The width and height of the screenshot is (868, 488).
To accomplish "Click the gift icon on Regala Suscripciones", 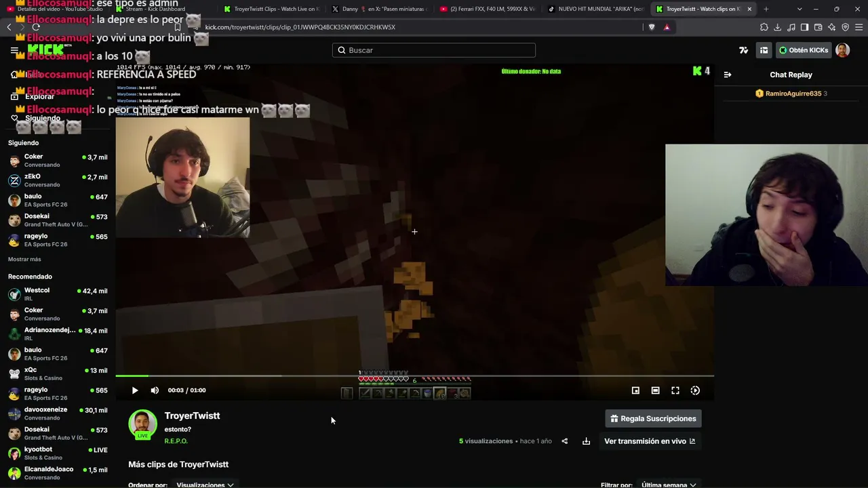I will (614, 419).
